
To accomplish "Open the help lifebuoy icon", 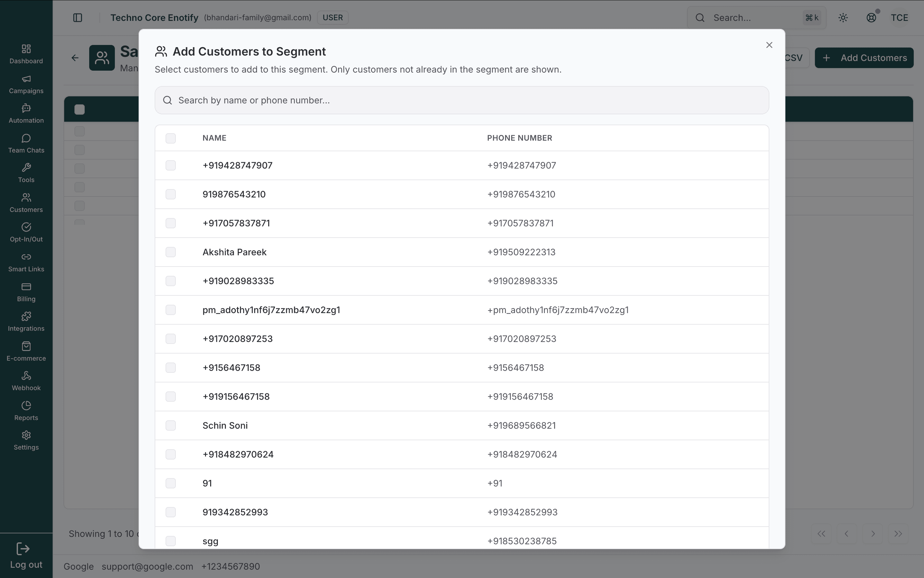I will pyautogui.click(x=871, y=18).
